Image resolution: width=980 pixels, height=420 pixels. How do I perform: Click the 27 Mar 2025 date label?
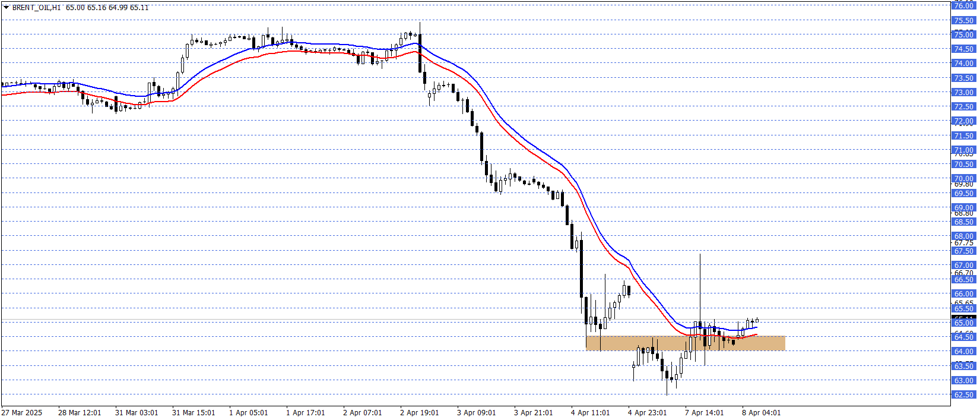coord(22,413)
